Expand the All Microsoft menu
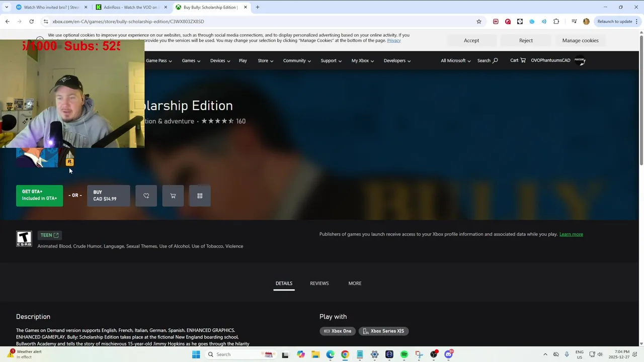 click(456, 60)
